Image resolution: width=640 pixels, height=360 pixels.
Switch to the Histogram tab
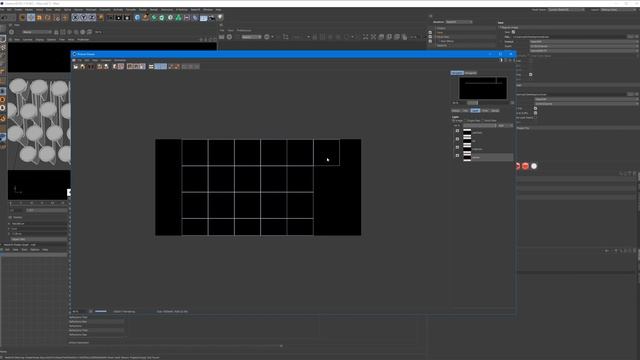point(471,73)
